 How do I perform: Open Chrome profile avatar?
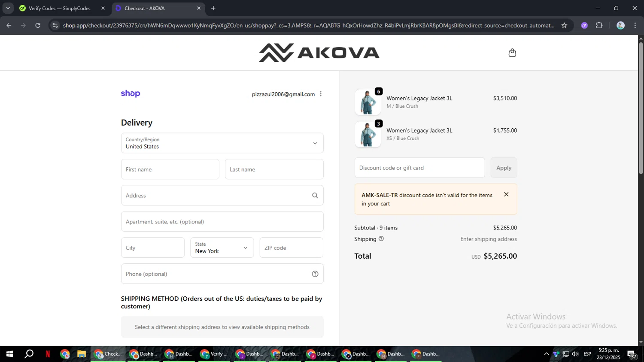[x=620, y=25]
